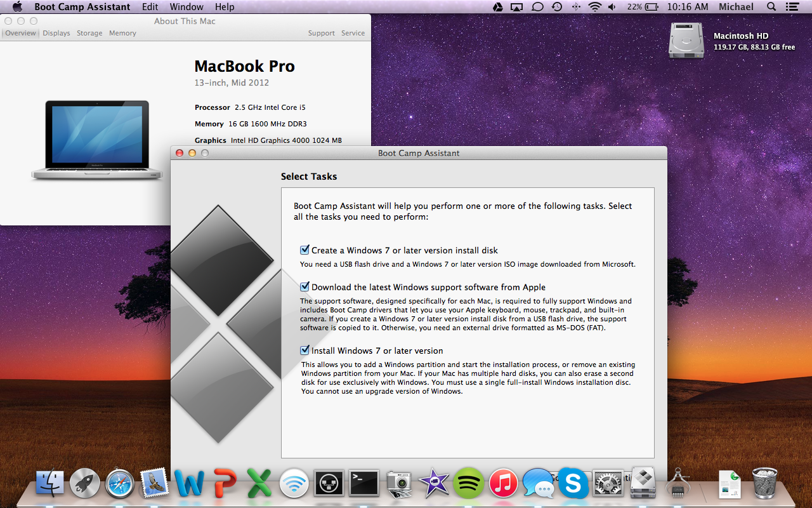Click the speech bubble menu bar icon
Screen dimensions: 812x508
click(537, 7)
